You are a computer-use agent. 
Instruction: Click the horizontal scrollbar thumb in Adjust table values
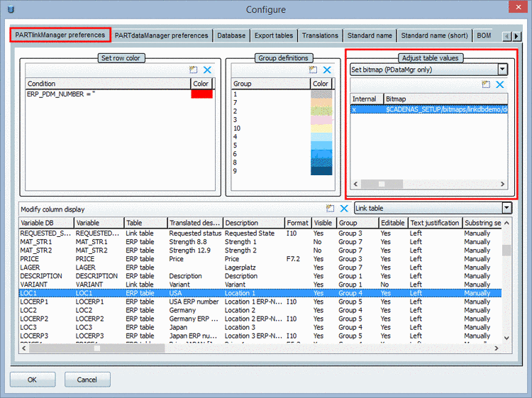tap(382, 184)
